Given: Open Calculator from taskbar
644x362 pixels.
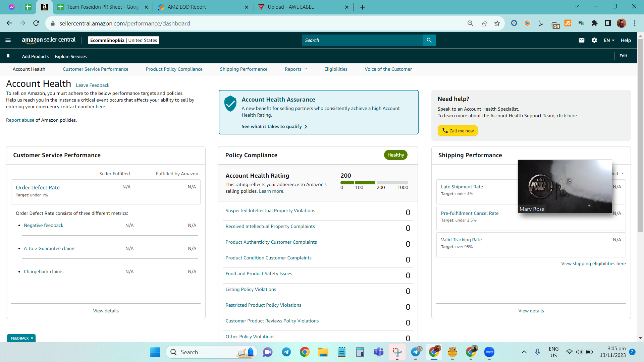Looking at the screenshot, I should [x=360, y=352].
